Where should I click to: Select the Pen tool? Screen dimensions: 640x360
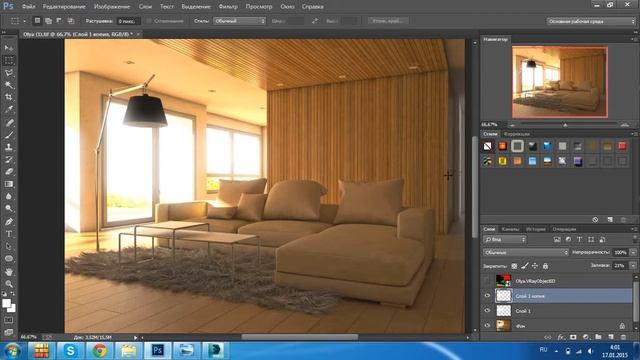[x=9, y=222]
